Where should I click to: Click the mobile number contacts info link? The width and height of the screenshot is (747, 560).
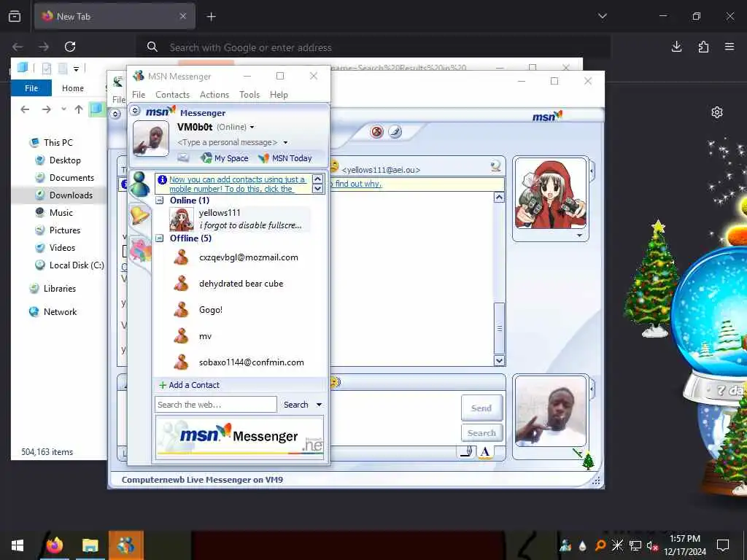pos(237,184)
